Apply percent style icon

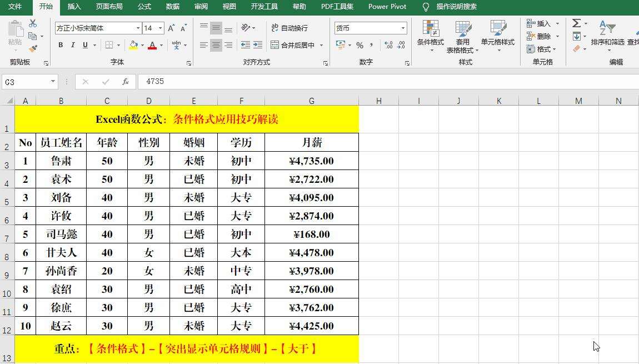(360, 45)
